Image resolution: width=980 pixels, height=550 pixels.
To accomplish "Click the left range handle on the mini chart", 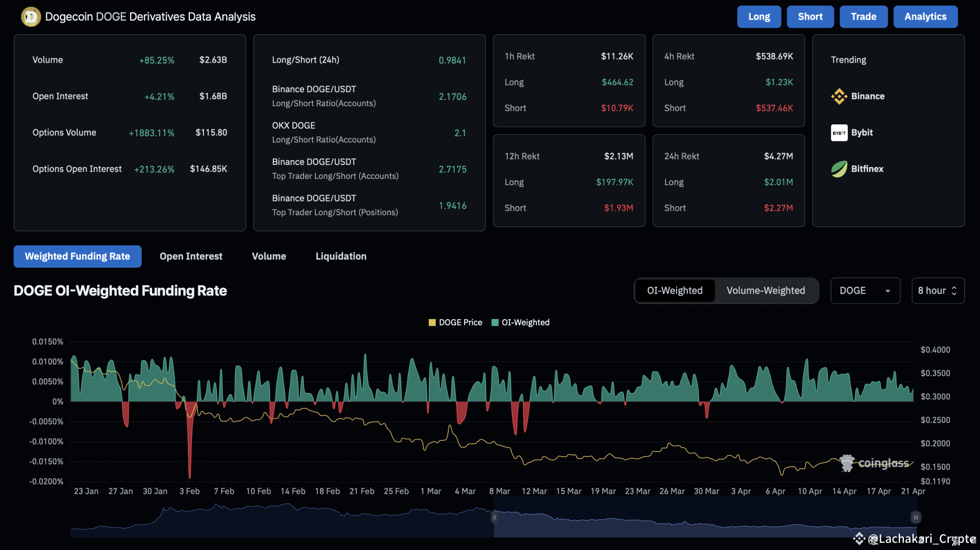I will tap(494, 517).
